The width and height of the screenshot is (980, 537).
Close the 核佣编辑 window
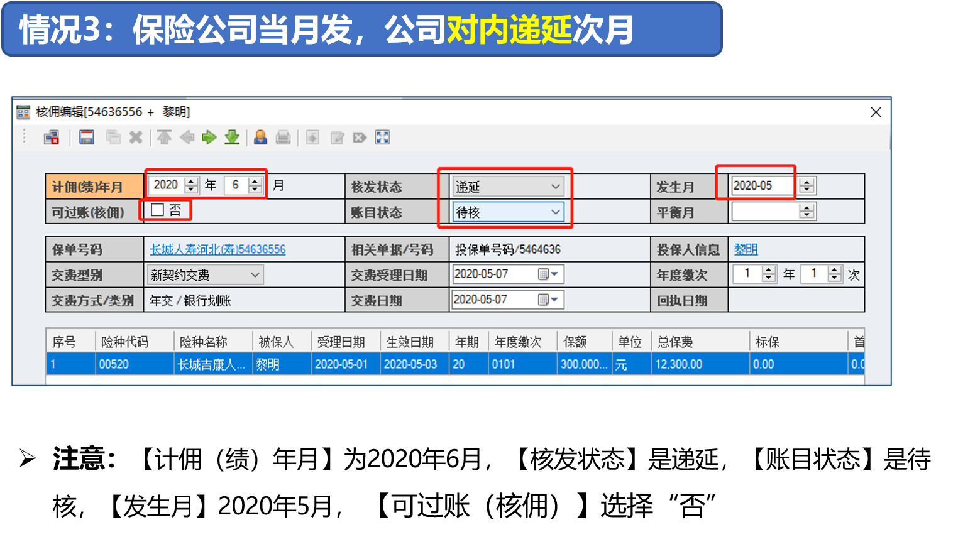click(876, 112)
